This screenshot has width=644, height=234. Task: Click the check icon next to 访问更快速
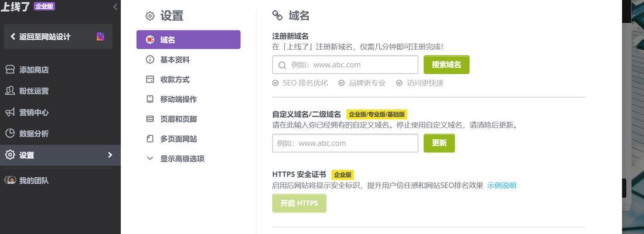399,83
